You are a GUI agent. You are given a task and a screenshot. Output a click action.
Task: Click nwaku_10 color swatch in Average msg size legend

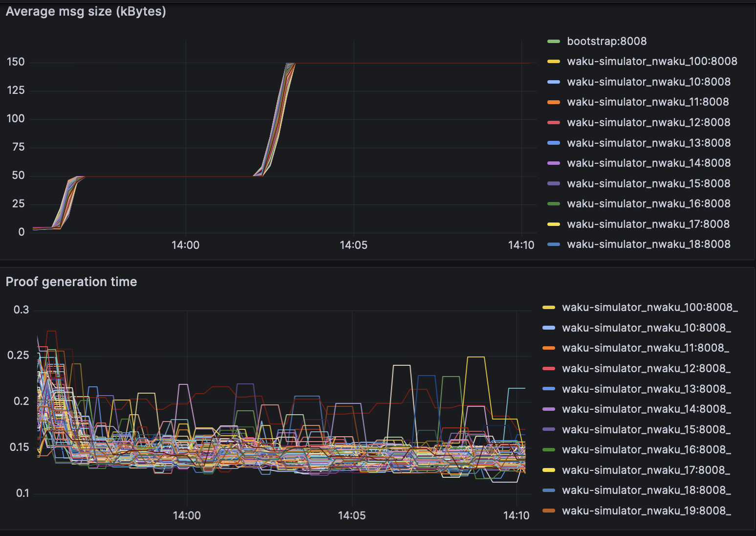coord(554,82)
